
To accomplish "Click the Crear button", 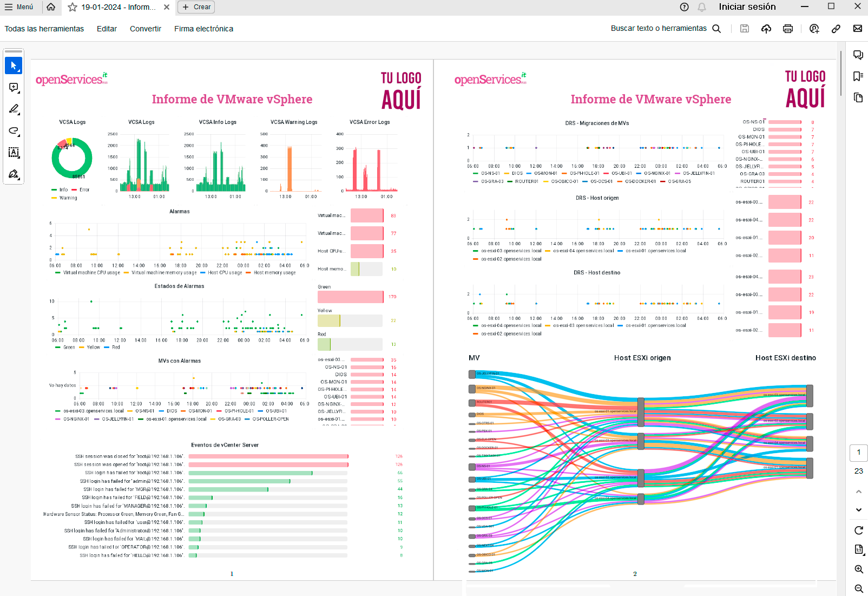I will [196, 7].
